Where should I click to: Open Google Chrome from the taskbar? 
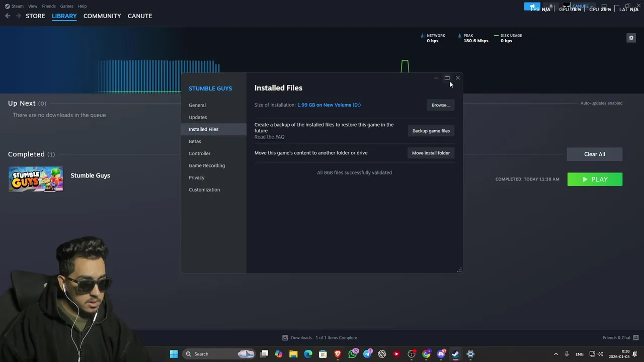coord(427,354)
